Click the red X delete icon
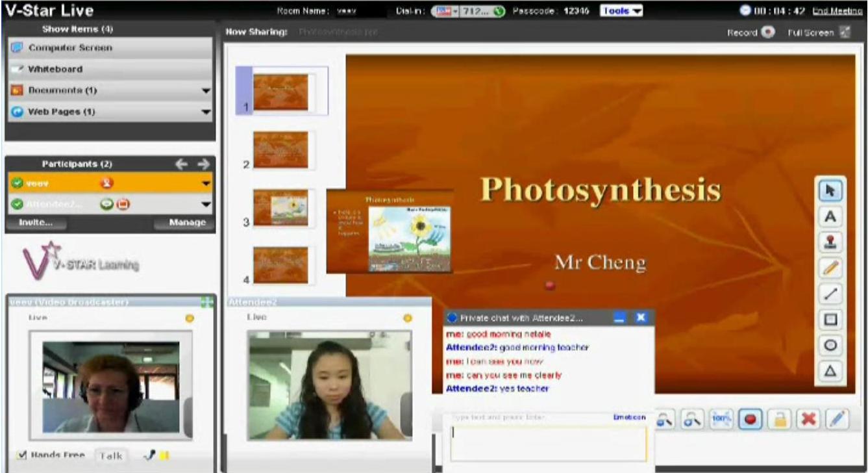This screenshot has width=868, height=473. point(808,419)
